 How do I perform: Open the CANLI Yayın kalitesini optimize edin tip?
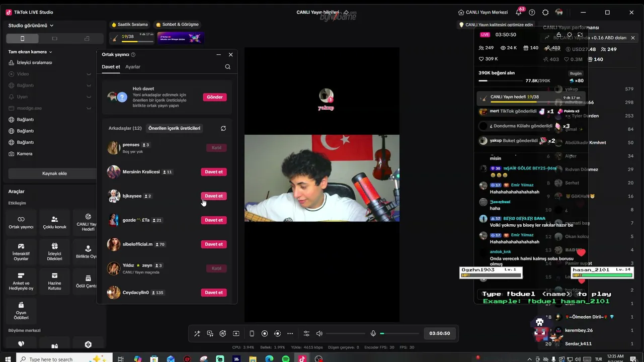tap(496, 25)
